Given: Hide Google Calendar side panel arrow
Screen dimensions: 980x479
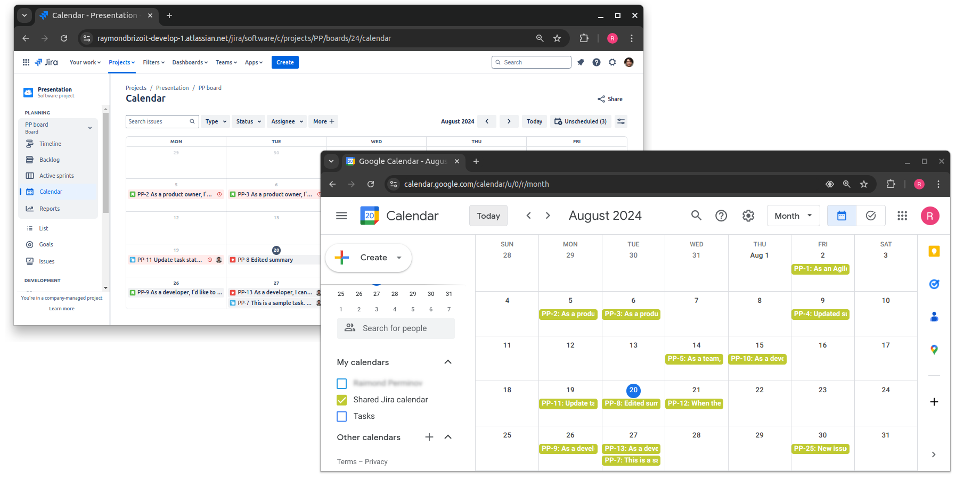Looking at the screenshot, I should 934,455.
